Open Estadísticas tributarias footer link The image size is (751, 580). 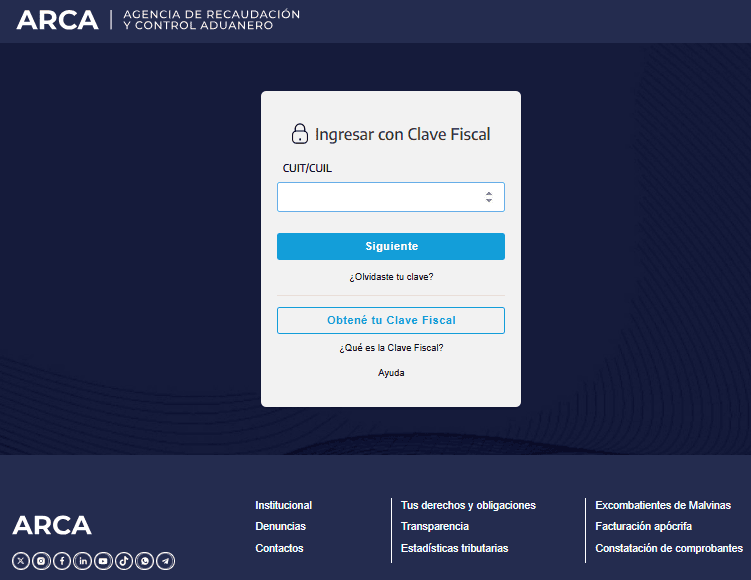(454, 548)
